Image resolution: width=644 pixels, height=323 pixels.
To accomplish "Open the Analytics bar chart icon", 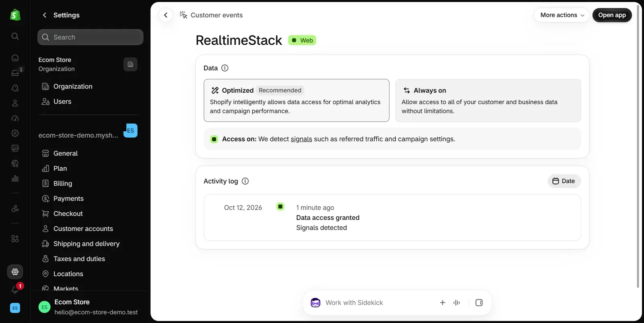I will (x=15, y=178).
